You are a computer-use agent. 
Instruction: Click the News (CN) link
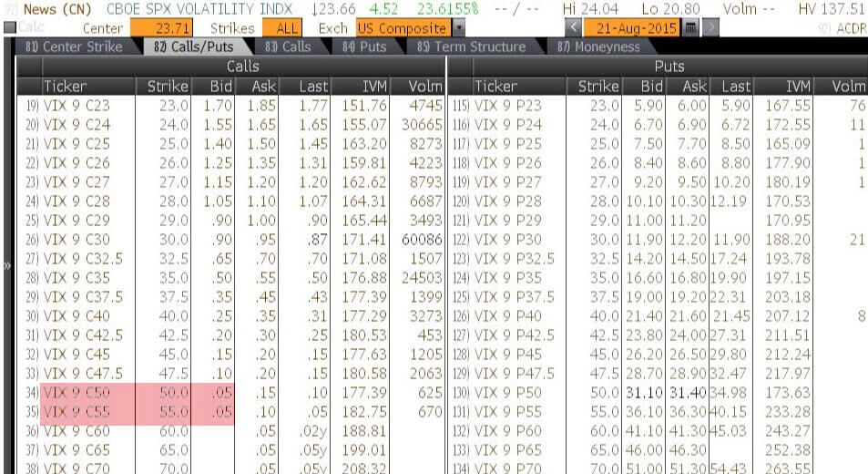coord(41,9)
